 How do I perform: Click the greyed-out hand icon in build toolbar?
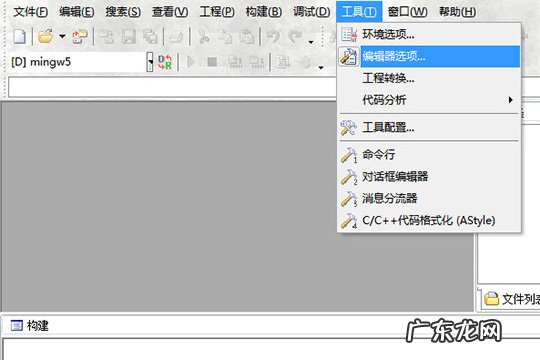click(305, 62)
